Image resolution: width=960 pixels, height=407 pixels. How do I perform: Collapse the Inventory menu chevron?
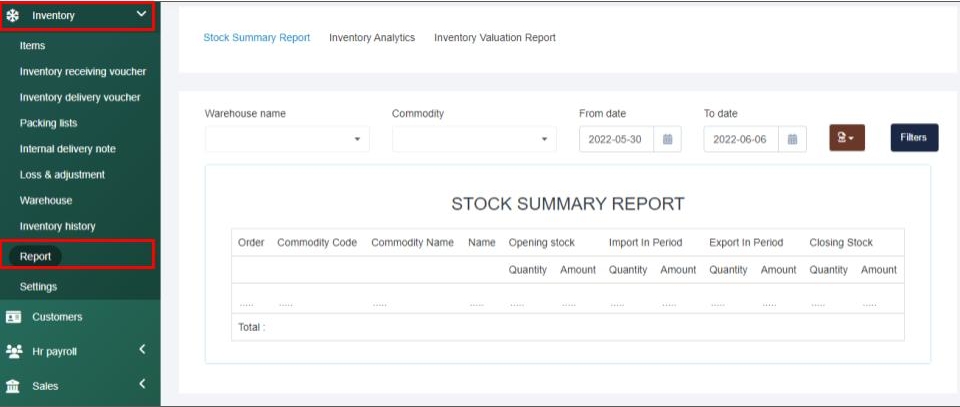[141, 14]
